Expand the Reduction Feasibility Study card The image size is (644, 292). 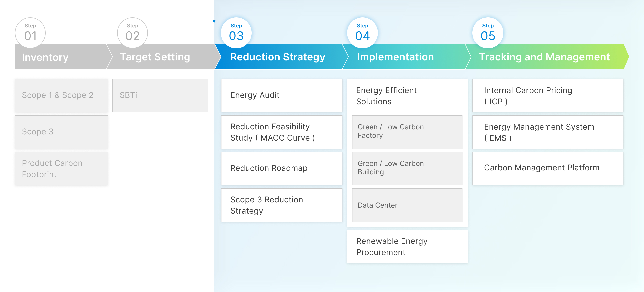click(x=282, y=132)
